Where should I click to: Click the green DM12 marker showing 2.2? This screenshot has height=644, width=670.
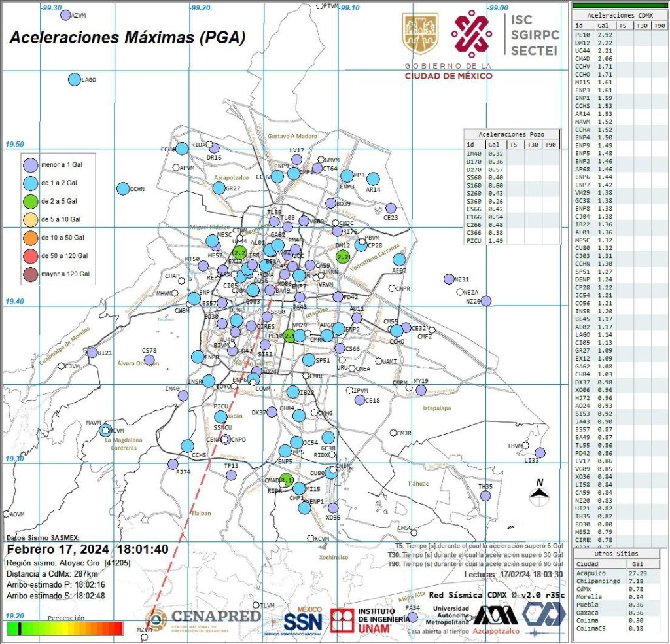click(x=343, y=257)
